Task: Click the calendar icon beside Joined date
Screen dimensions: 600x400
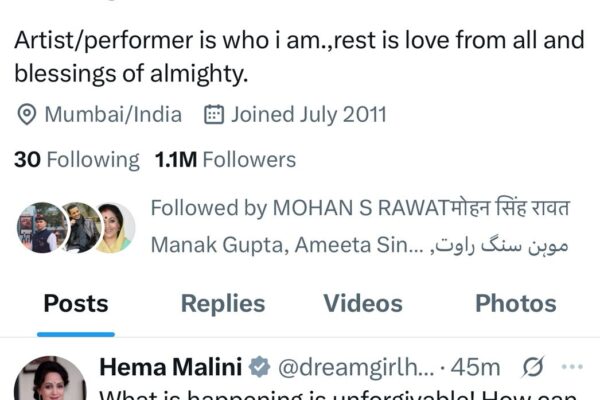Action: [213, 115]
